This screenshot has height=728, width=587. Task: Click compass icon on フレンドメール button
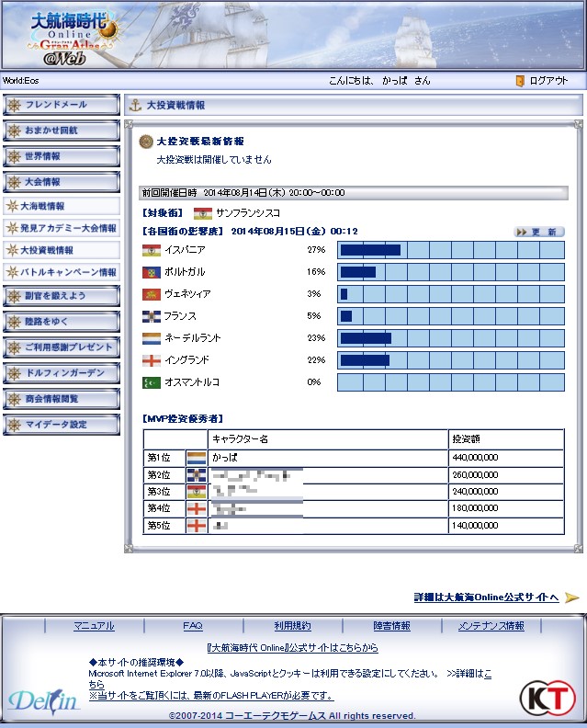click(x=14, y=105)
